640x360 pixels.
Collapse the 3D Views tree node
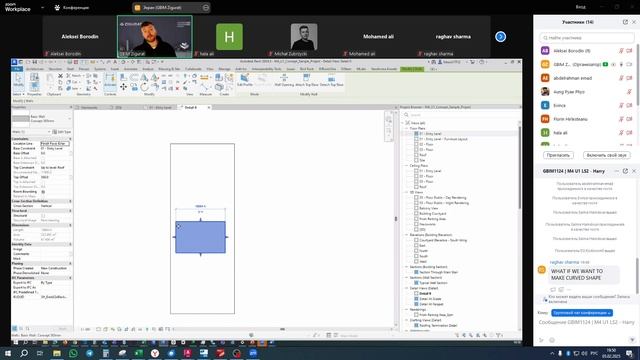pyautogui.click(x=406, y=192)
